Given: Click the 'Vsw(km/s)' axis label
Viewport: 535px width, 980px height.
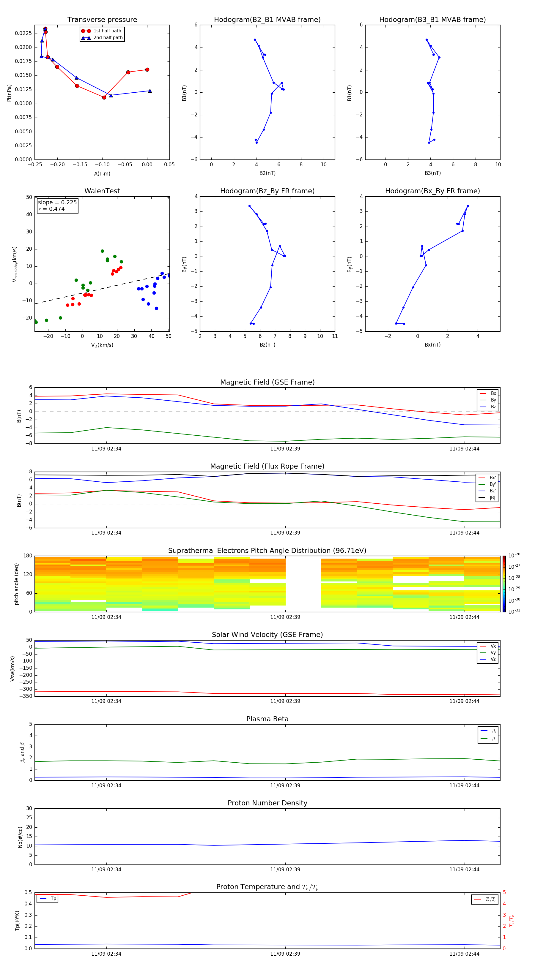Looking at the screenshot, I should [12, 668].
